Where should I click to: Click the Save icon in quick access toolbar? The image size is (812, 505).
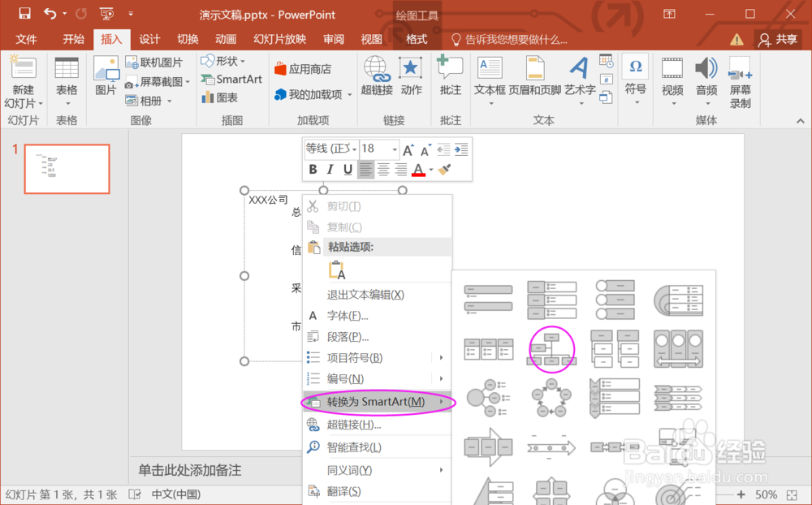point(24,14)
